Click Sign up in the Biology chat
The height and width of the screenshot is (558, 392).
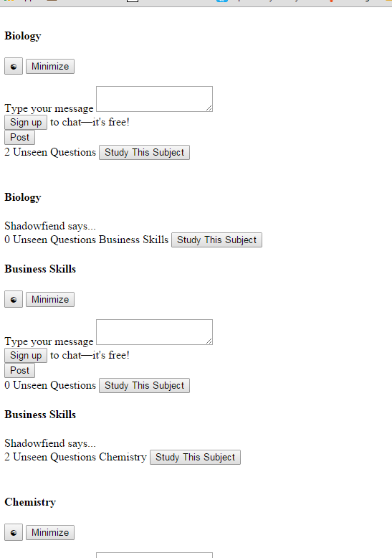click(26, 123)
